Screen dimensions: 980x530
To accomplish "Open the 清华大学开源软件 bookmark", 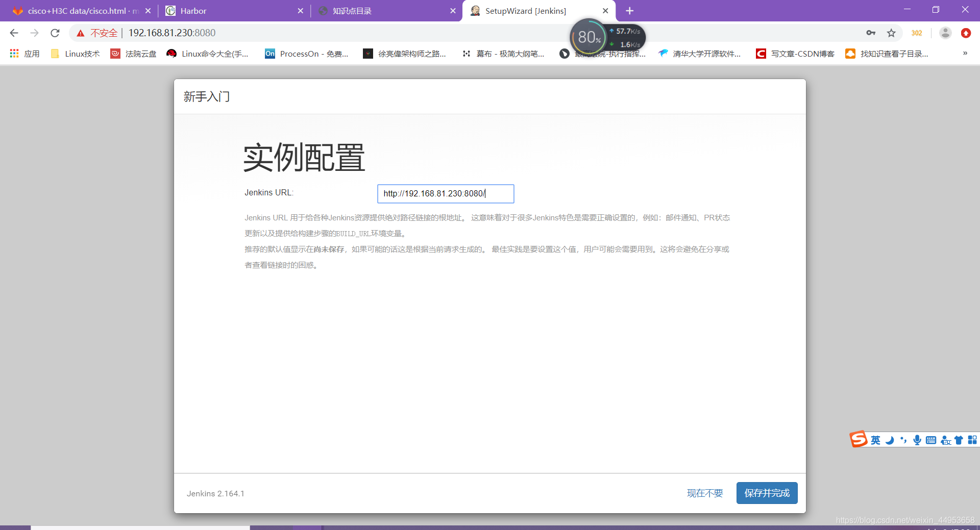I will 700,54.
